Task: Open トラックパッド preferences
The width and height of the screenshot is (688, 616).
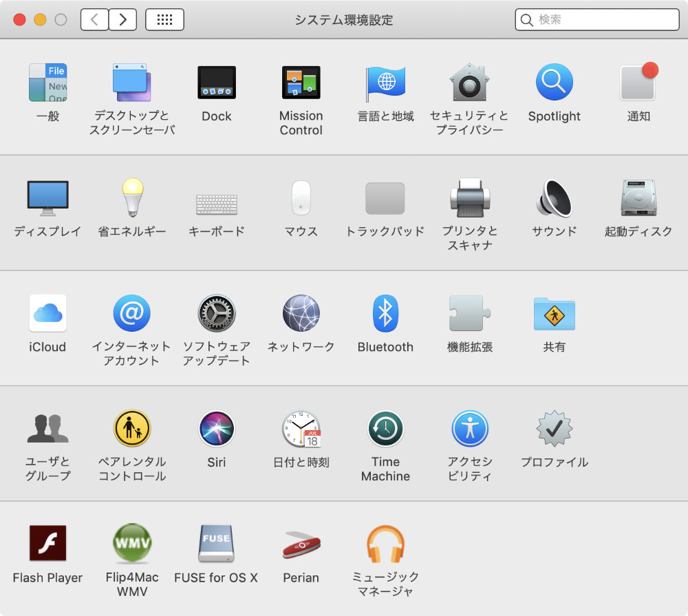Action: [x=385, y=198]
